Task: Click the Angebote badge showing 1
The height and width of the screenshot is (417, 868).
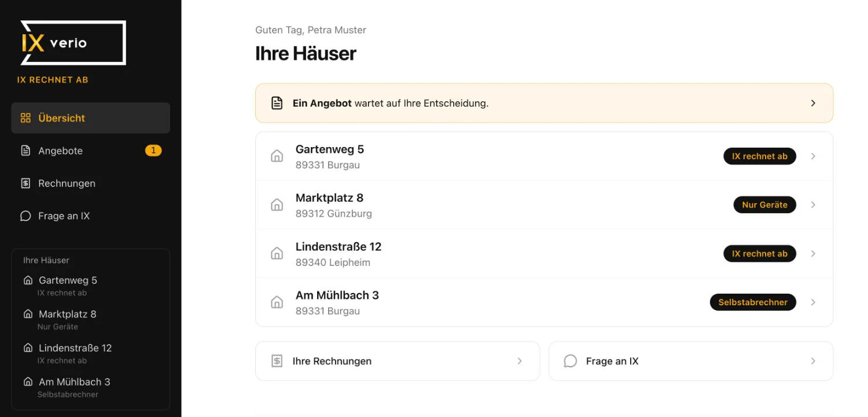Action: point(153,151)
